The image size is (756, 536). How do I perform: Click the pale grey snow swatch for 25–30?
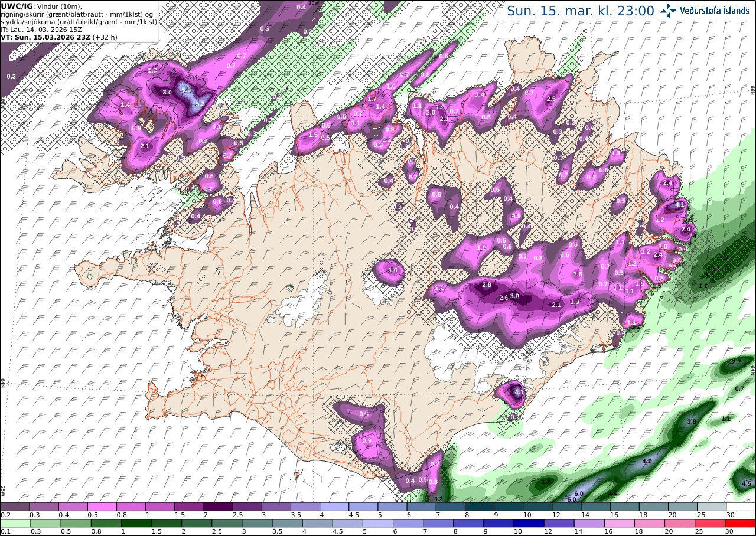coord(712,506)
